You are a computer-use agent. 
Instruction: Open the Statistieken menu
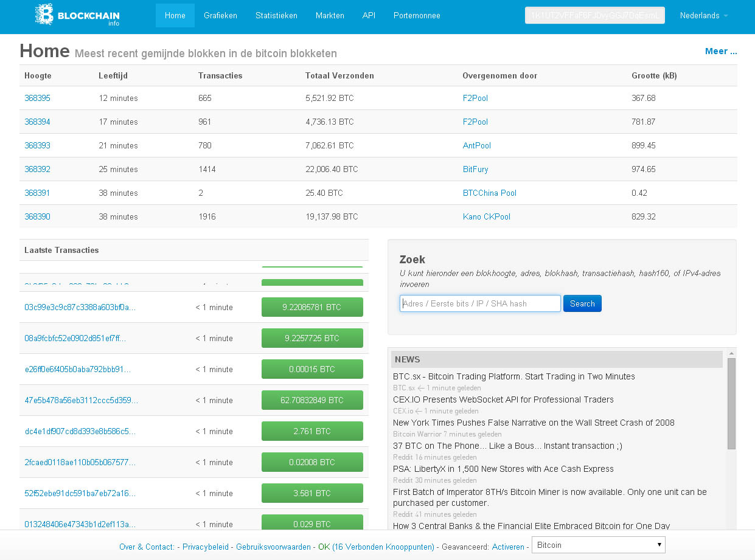tap(276, 15)
